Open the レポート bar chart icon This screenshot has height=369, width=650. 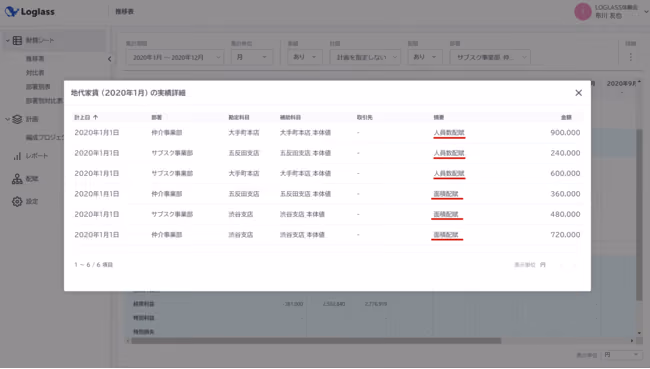click(x=17, y=156)
